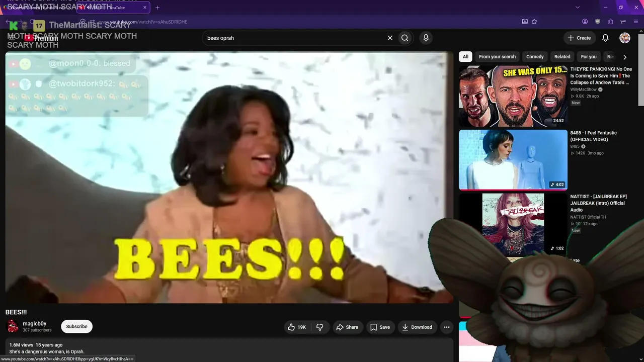Save the video to a playlist
The image size is (644, 362).
pyautogui.click(x=380, y=327)
